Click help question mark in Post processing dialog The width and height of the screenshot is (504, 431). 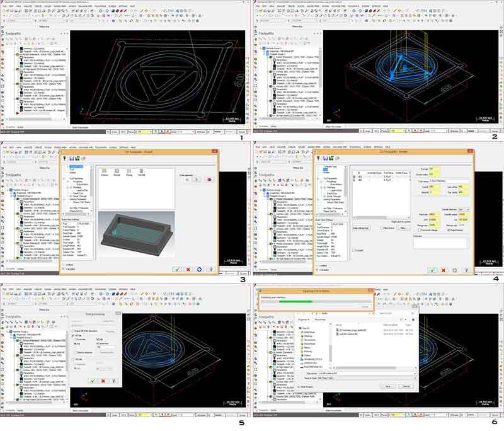coord(113,381)
